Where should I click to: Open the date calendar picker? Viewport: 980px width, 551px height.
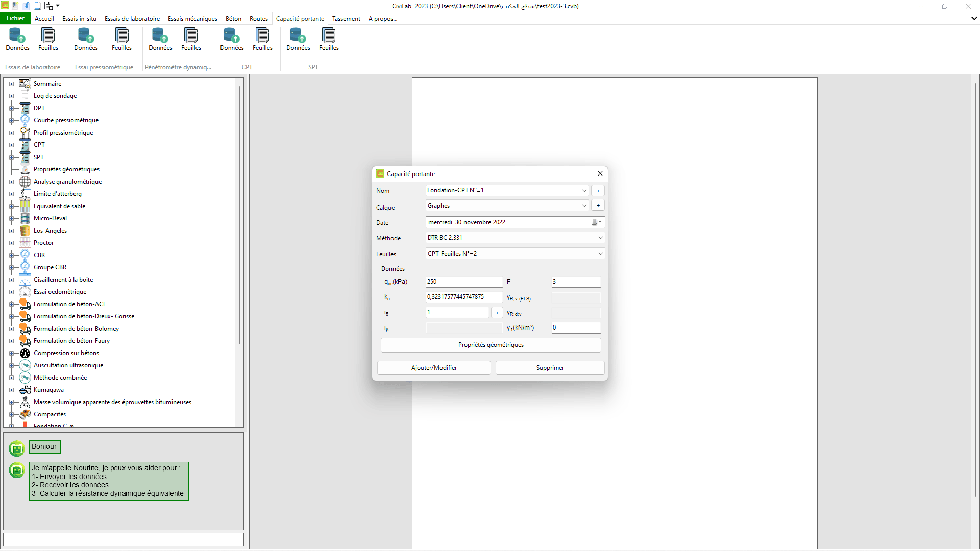pos(597,222)
